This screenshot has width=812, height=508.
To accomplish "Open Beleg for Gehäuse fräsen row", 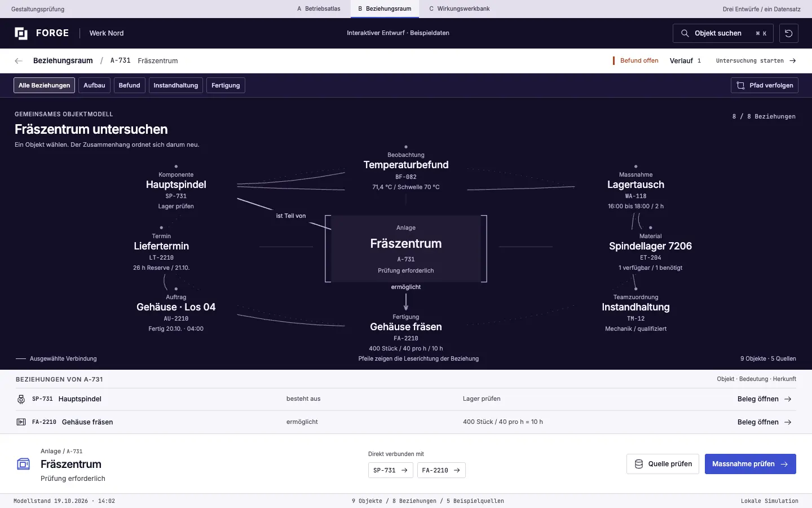I will (x=765, y=422).
